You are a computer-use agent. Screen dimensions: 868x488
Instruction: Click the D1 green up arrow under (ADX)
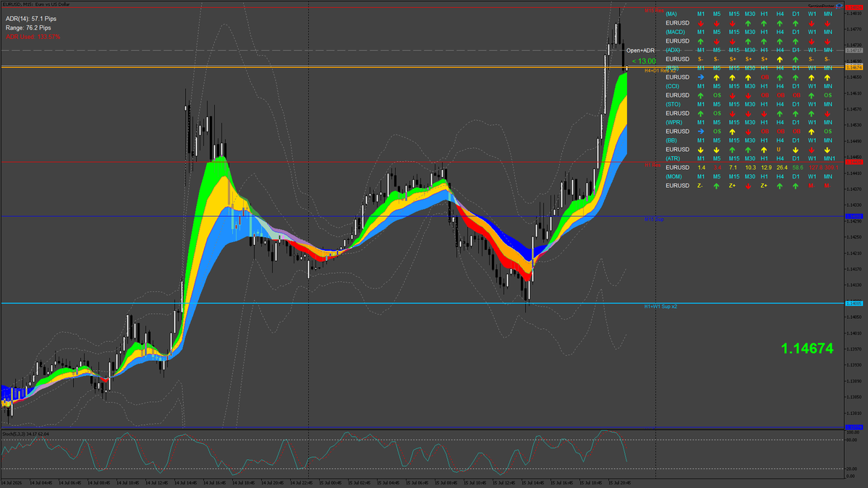pyautogui.click(x=796, y=59)
